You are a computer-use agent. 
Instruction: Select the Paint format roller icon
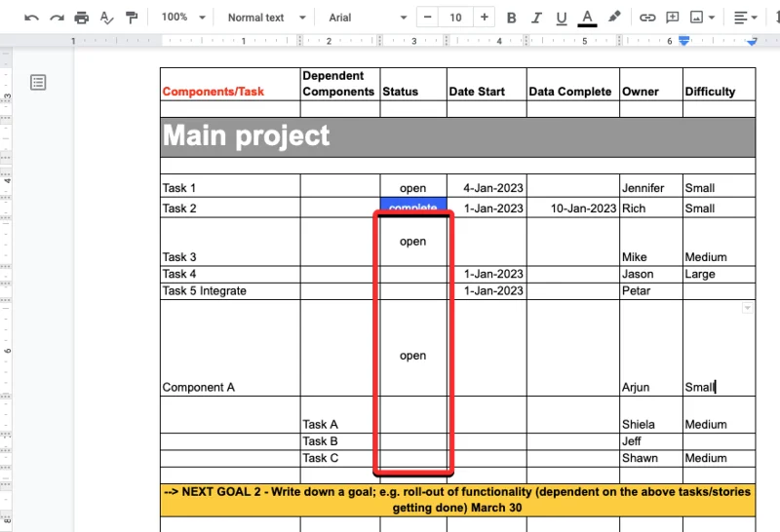pyautogui.click(x=131, y=18)
